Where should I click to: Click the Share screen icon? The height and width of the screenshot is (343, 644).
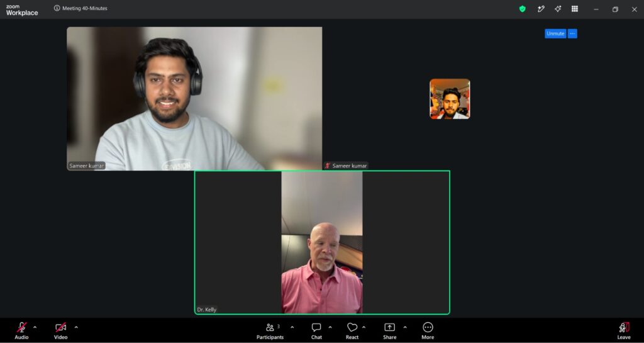389,330
